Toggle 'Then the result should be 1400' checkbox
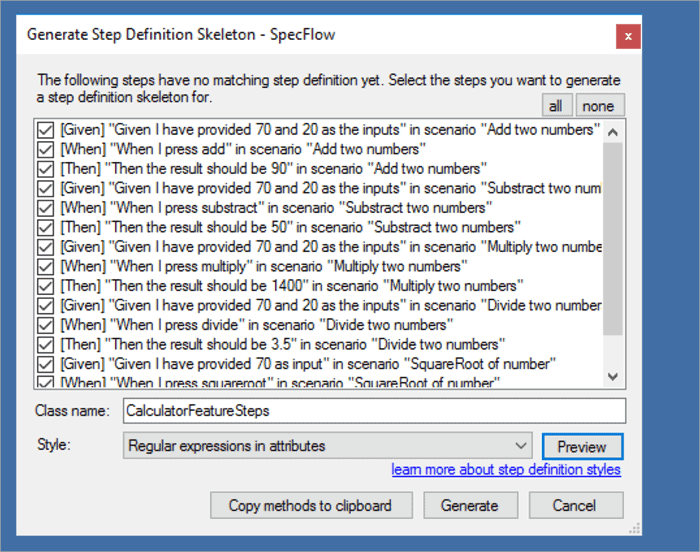This screenshot has height=552, width=700. point(46,286)
